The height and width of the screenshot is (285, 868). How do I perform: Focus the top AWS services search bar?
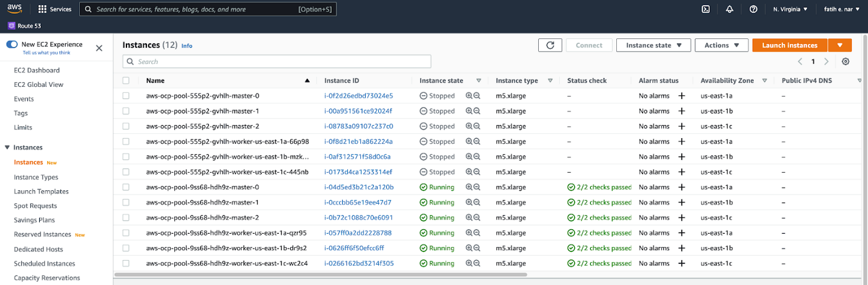click(209, 9)
